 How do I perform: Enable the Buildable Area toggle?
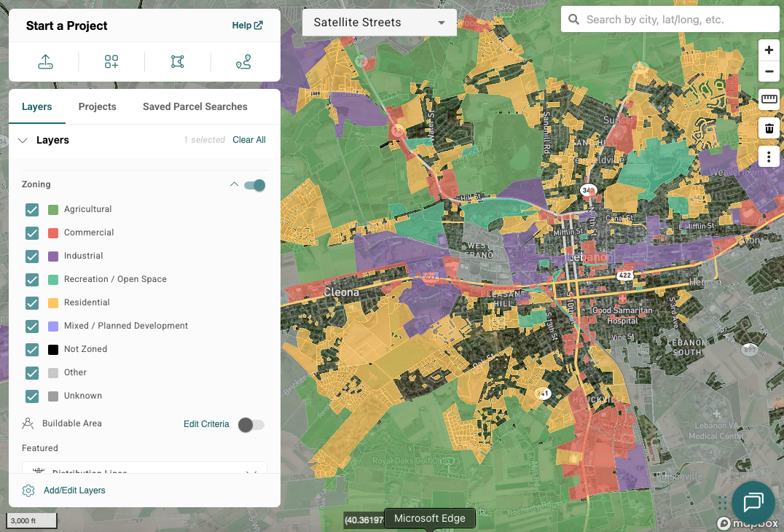pos(251,425)
